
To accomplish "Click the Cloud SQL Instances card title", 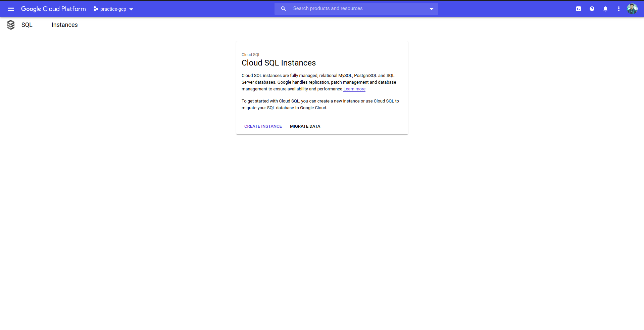I will (x=279, y=63).
